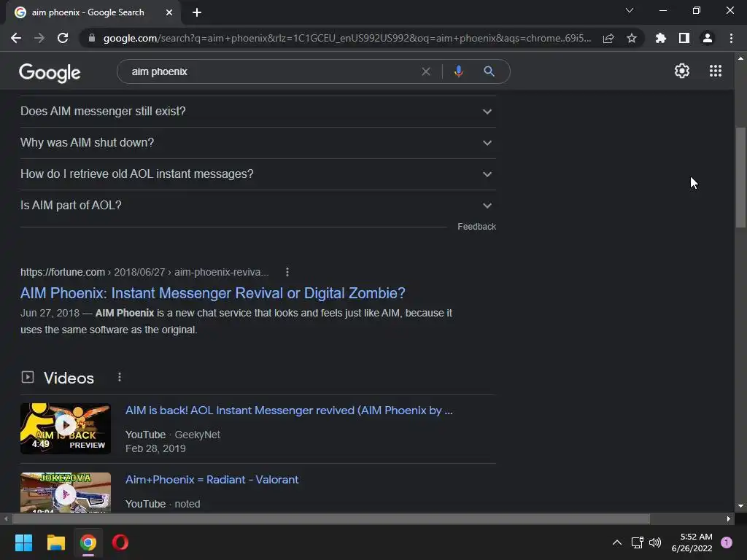Click the vertical page scrollbar thumb
The image size is (747, 560).
tap(740, 177)
